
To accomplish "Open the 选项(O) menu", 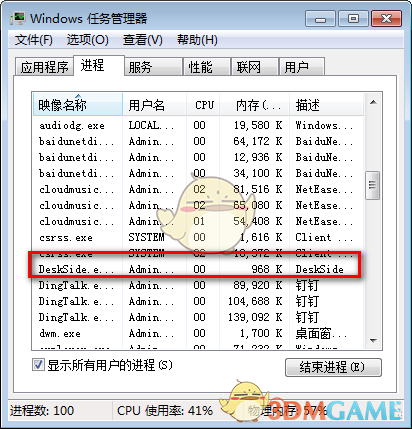I will click(88, 40).
